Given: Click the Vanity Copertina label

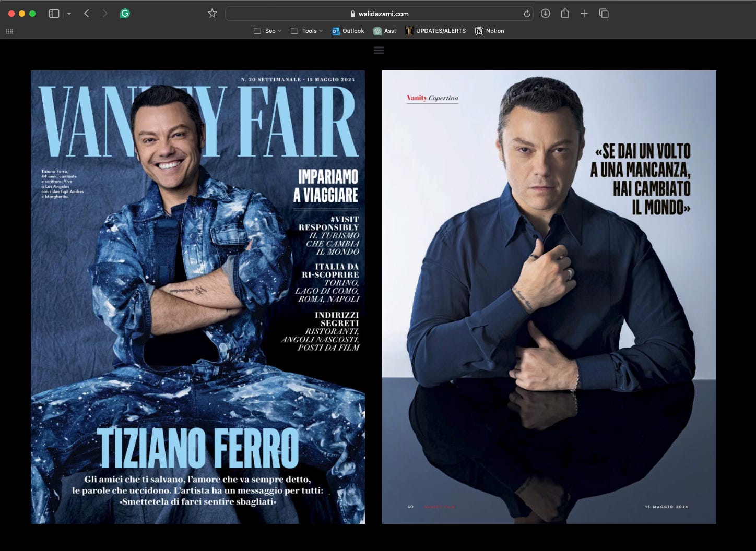Looking at the screenshot, I should (x=432, y=98).
